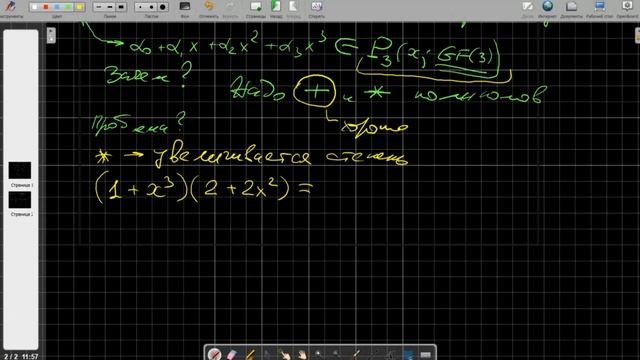Choose the medium line width
Screen dimensions: 640x360
(x=110, y=7)
